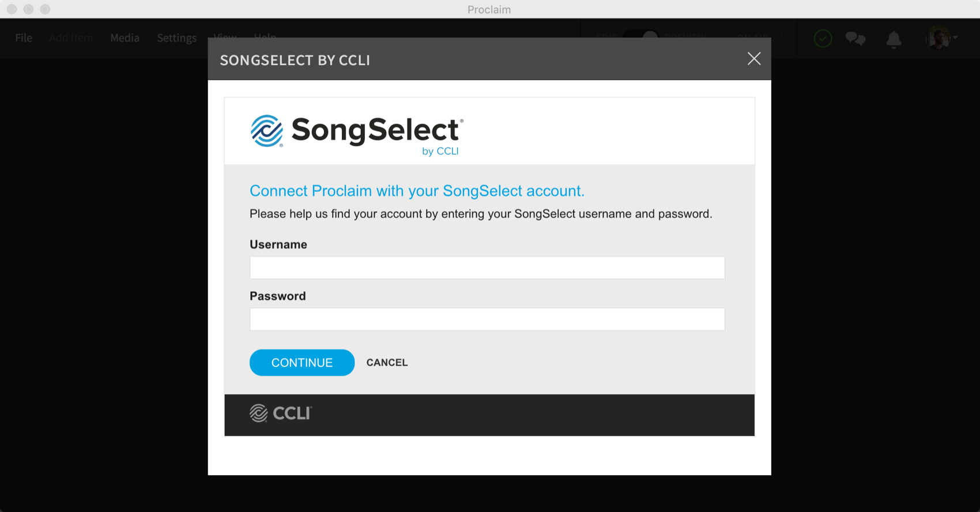Click the partially hidden View menu
980x512 pixels.
click(x=225, y=35)
